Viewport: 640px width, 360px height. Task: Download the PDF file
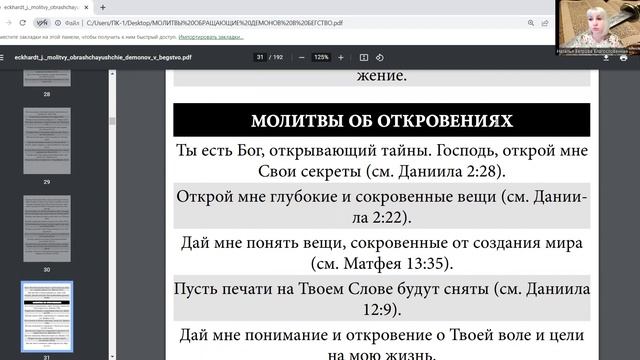pyautogui.click(x=606, y=58)
